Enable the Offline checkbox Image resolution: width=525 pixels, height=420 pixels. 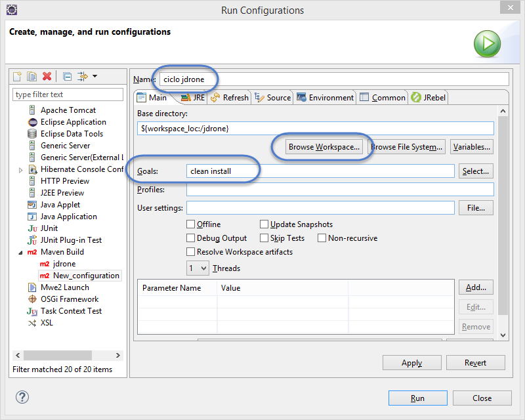pyautogui.click(x=190, y=224)
